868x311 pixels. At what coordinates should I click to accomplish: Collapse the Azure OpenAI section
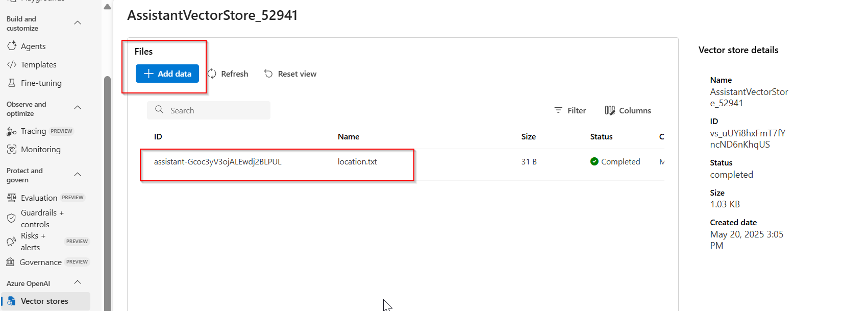[78, 282]
